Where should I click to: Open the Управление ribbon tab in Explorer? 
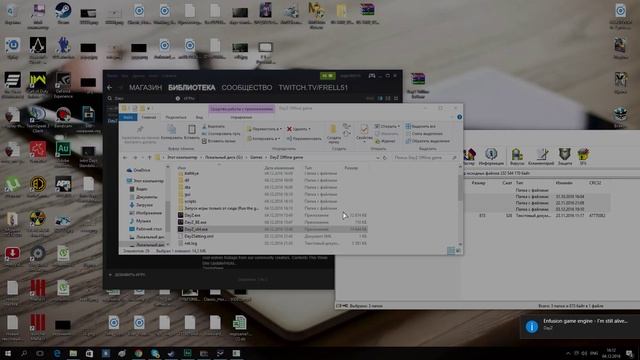241,117
